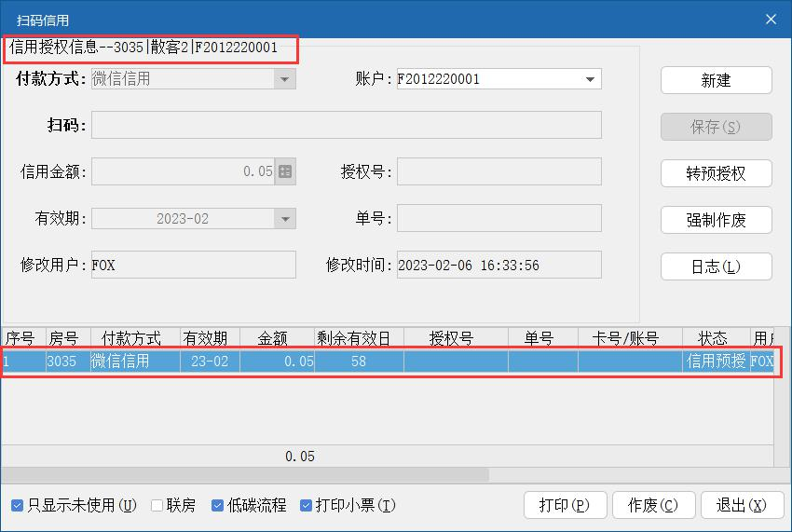Click the 金额 column header
The height and width of the screenshot is (532, 792).
tap(277, 338)
